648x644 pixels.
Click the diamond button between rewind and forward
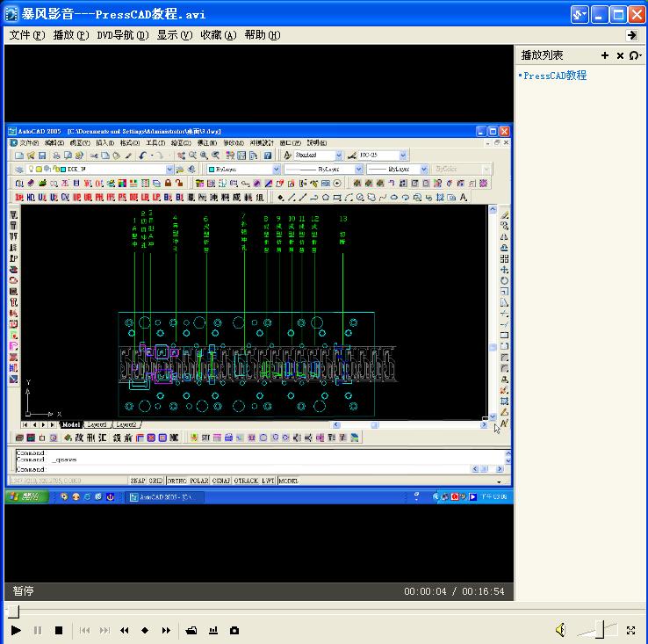click(145, 630)
